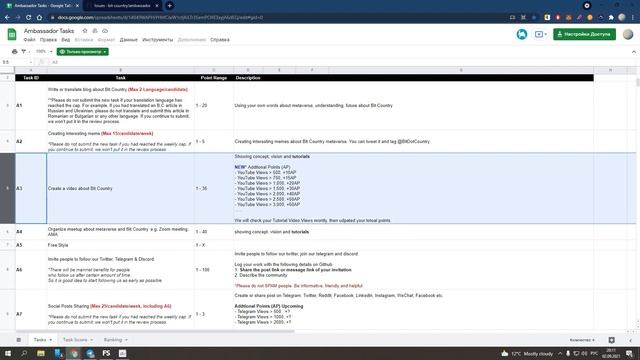Image resolution: width=640 pixels, height=360 pixels.
Task: Open the green view-only mode dropdown
Action: click(x=82, y=52)
